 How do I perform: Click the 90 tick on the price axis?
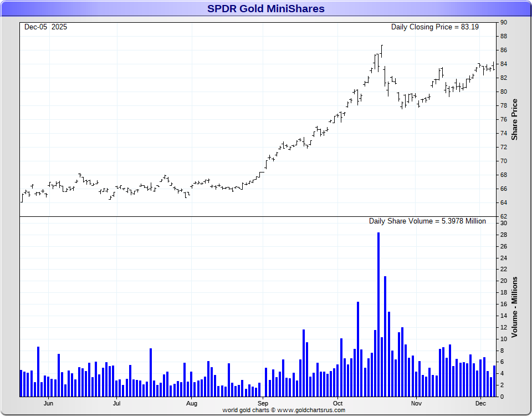(x=504, y=22)
